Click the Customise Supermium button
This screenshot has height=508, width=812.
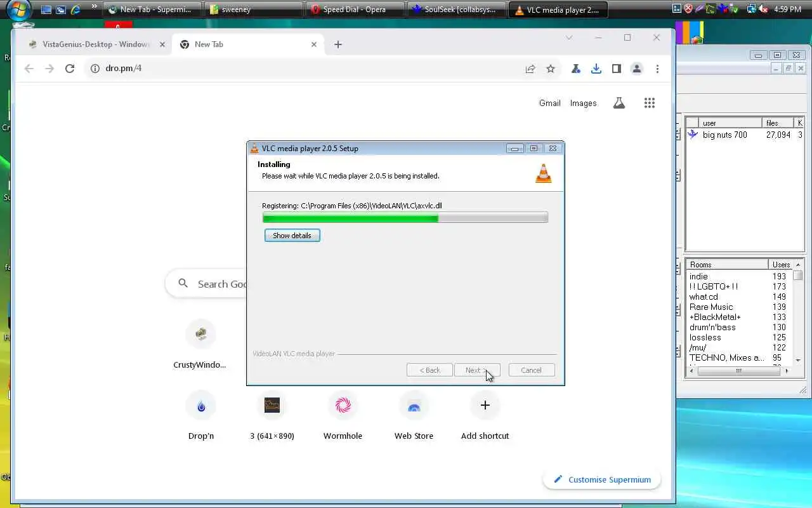[601, 479]
